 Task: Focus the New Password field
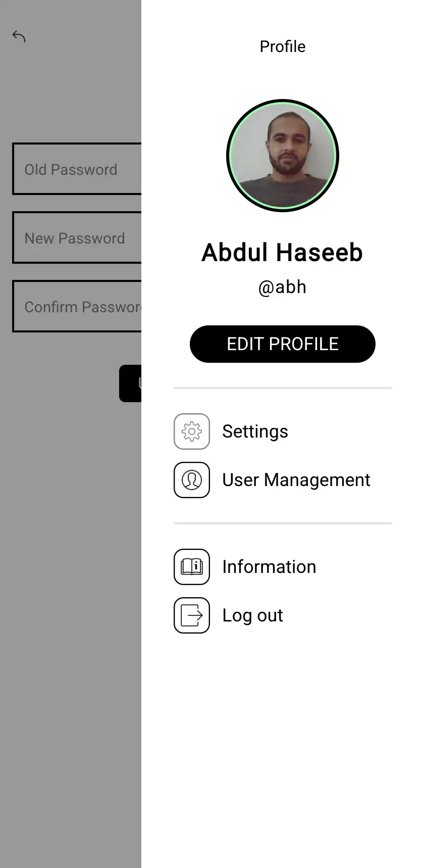[x=77, y=238]
